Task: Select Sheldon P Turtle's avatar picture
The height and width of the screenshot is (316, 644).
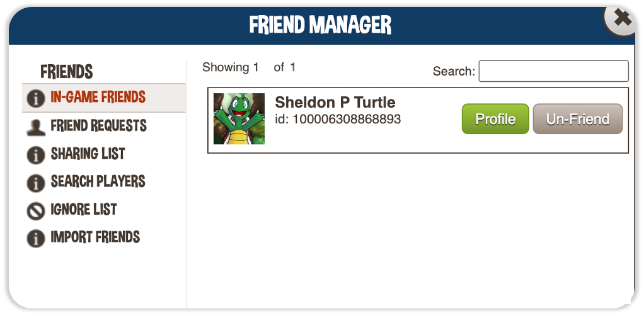Action: [239, 118]
